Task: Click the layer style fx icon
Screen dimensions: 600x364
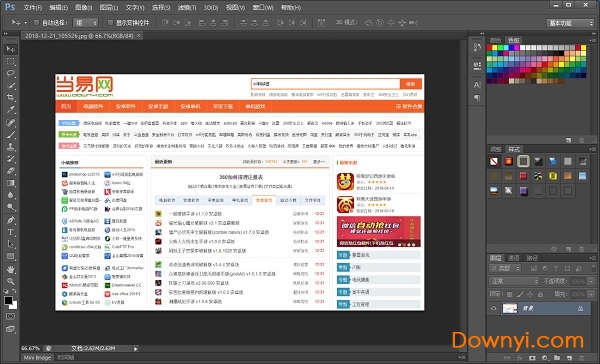Action: click(519, 358)
